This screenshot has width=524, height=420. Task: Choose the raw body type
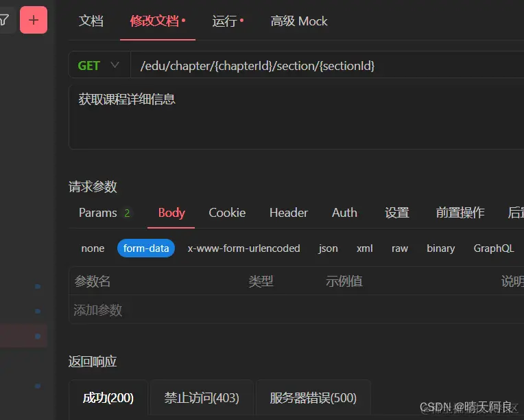pyautogui.click(x=400, y=248)
